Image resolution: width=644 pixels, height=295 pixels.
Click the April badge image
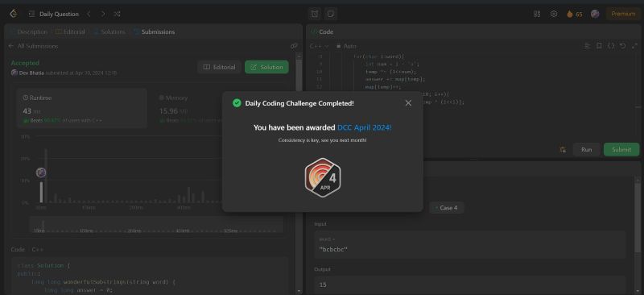[x=323, y=177]
